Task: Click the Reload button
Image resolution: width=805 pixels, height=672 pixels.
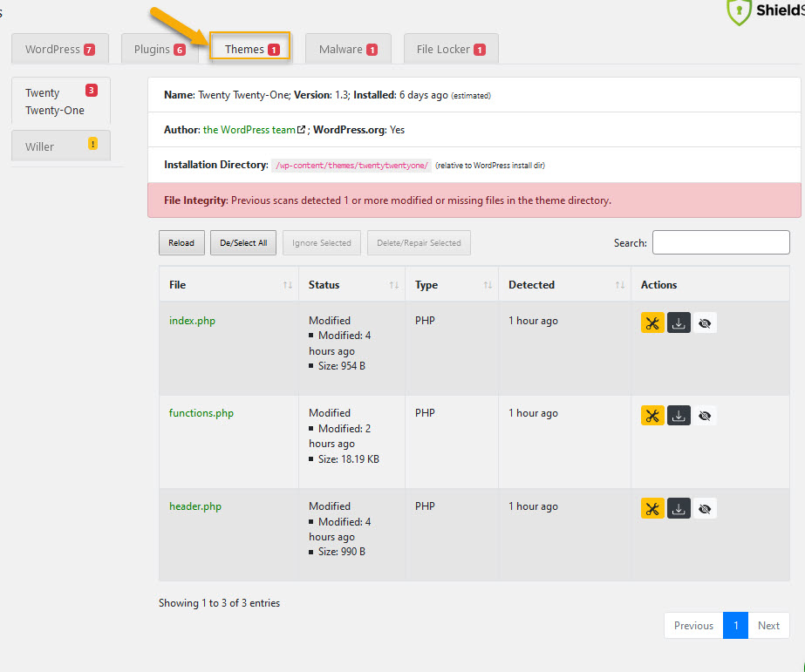Action: 181,242
